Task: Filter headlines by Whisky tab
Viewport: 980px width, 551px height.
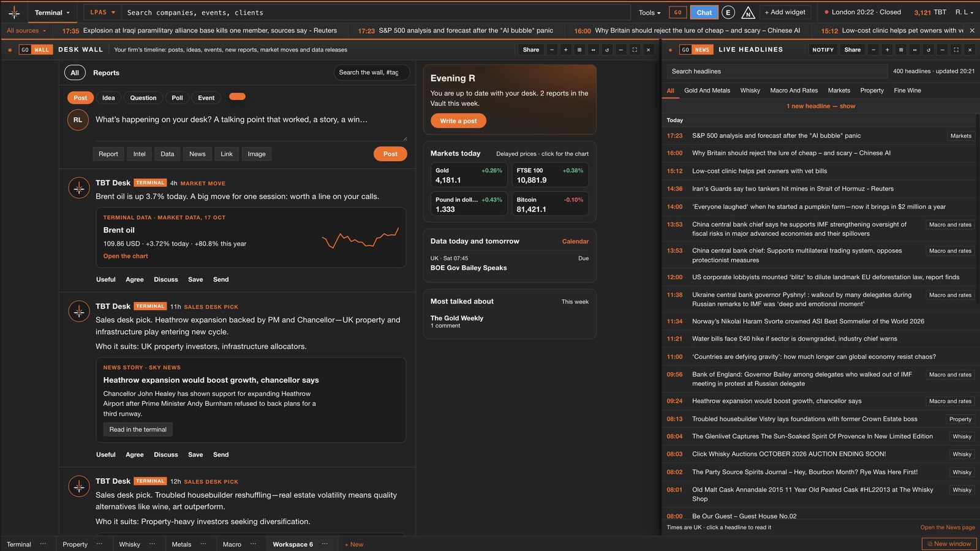Action: click(750, 90)
